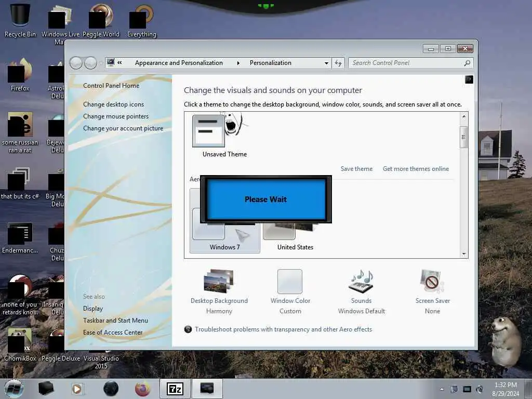The height and width of the screenshot is (399, 532).
Task: Click the network tray icon
Action: coord(467,389)
